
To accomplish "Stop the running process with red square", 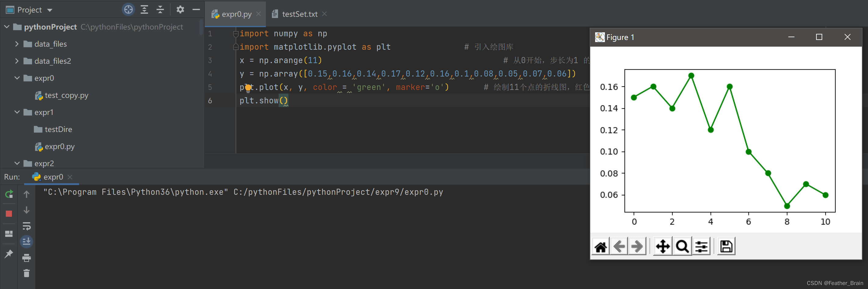I will (x=9, y=214).
